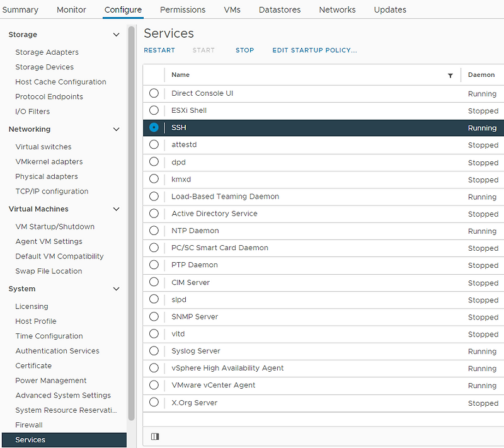Switch to the Monitor tab

(x=71, y=9)
